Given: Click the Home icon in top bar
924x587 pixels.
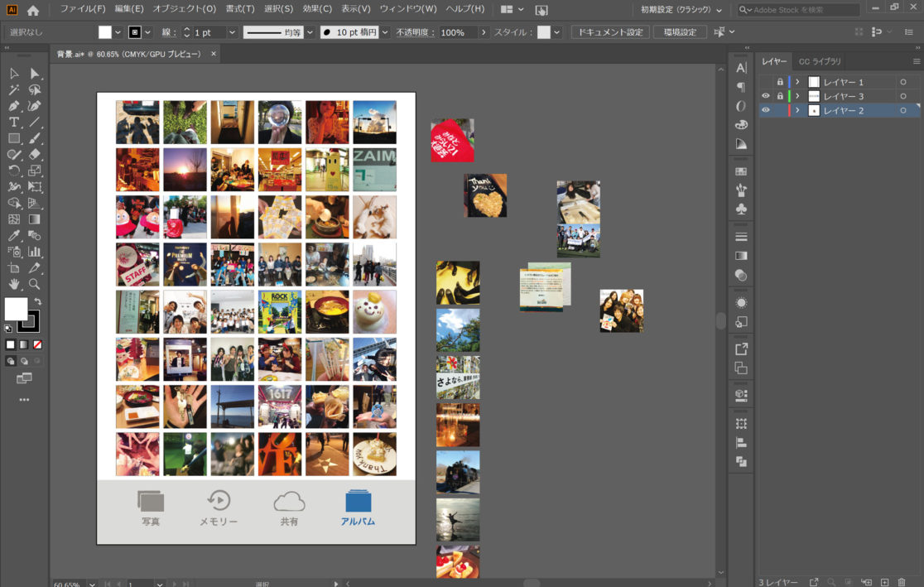Looking at the screenshot, I should (x=33, y=11).
